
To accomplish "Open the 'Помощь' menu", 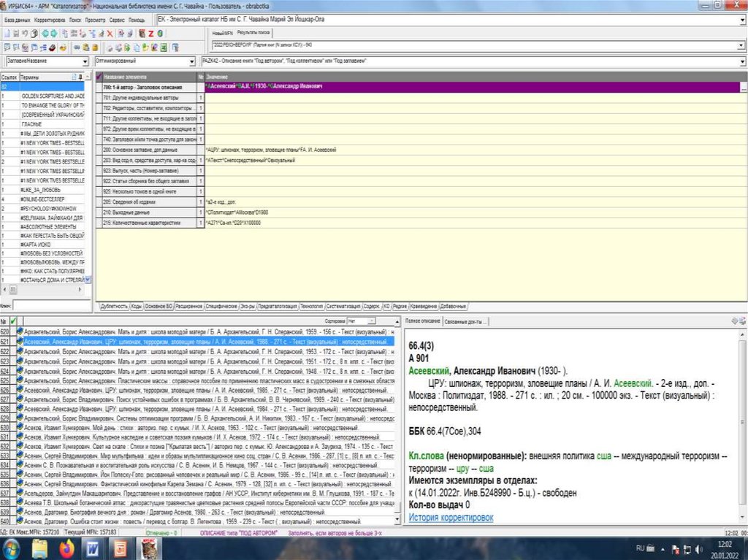I will (x=137, y=20).
